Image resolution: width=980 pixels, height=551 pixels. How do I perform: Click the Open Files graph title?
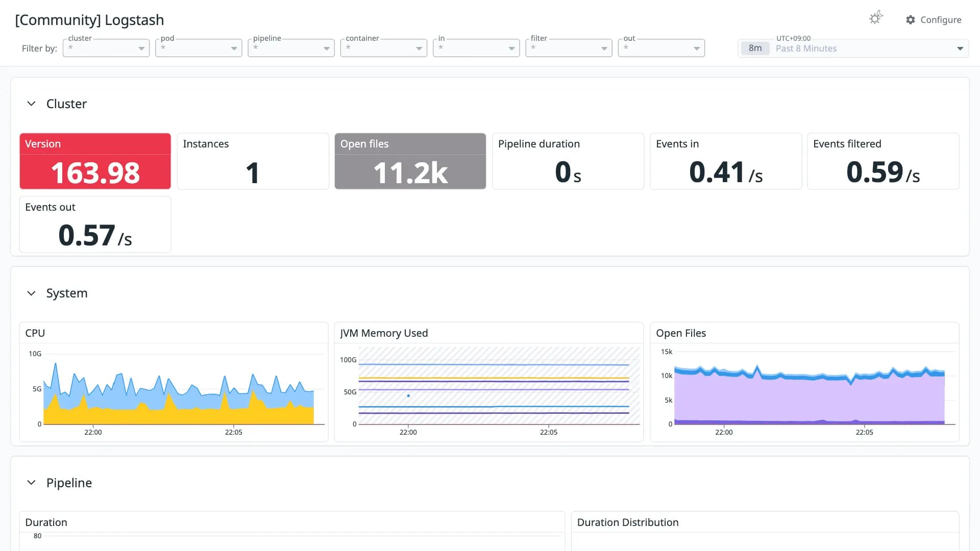[x=681, y=333]
